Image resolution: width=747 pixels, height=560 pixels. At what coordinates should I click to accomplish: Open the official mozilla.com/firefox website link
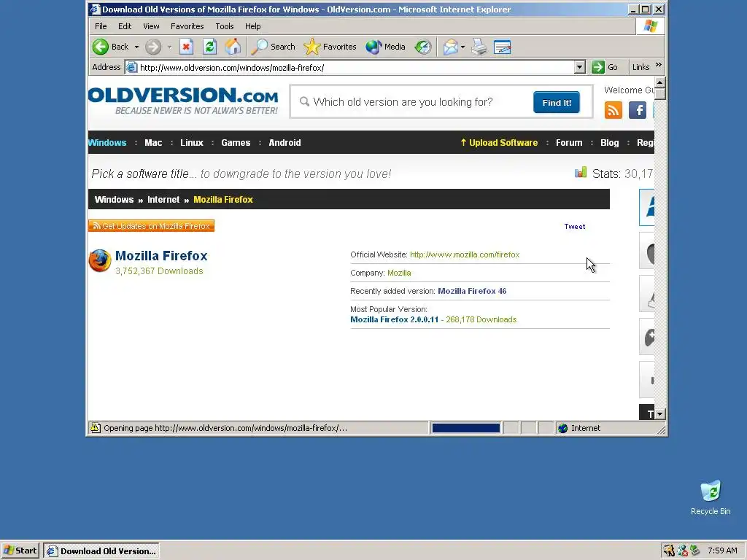point(465,254)
